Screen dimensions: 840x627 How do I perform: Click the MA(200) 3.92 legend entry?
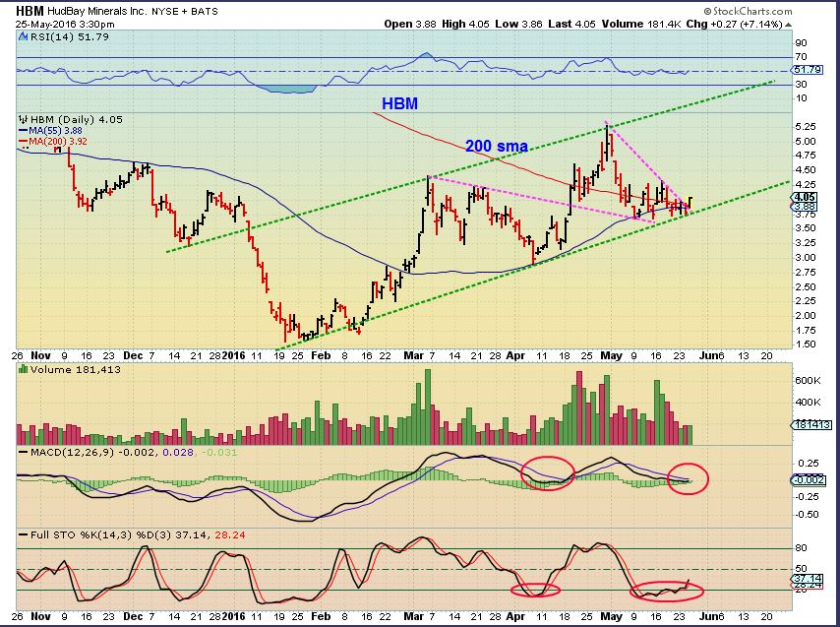tap(58, 142)
